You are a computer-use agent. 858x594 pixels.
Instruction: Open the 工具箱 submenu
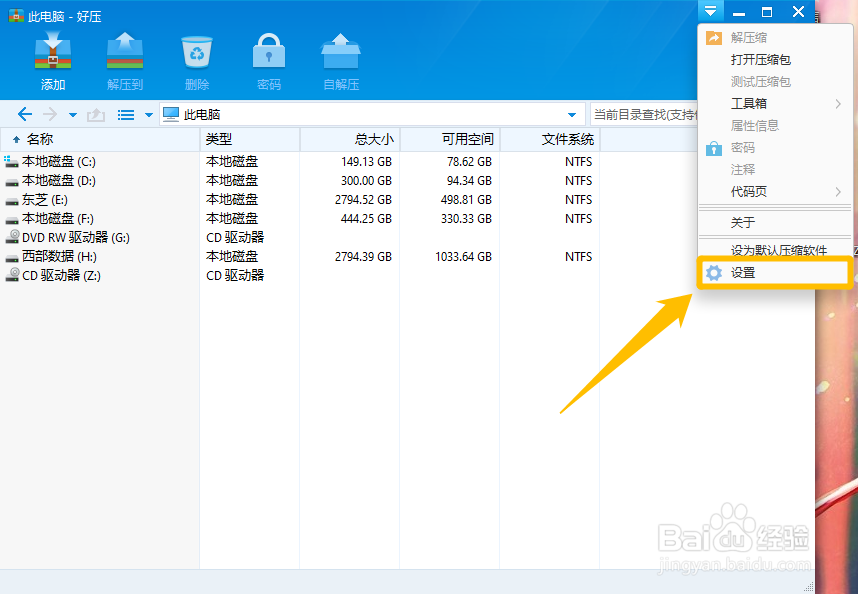775,103
